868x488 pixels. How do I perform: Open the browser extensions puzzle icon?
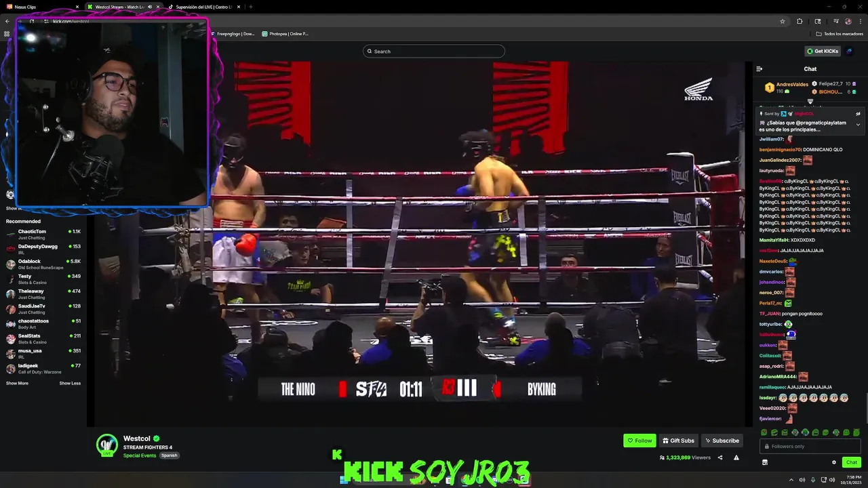tap(800, 21)
